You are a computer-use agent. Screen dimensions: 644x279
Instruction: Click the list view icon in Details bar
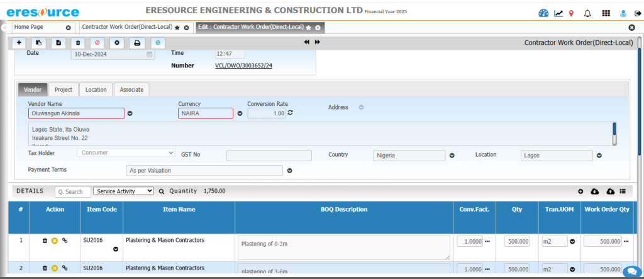point(623,191)
